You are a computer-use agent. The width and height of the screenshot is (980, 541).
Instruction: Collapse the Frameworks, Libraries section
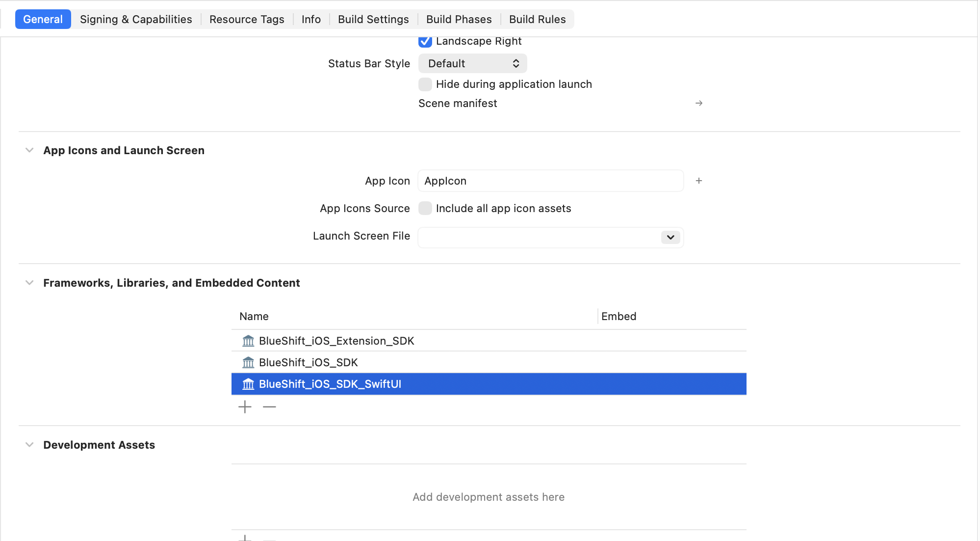click(x=29, y=283)
